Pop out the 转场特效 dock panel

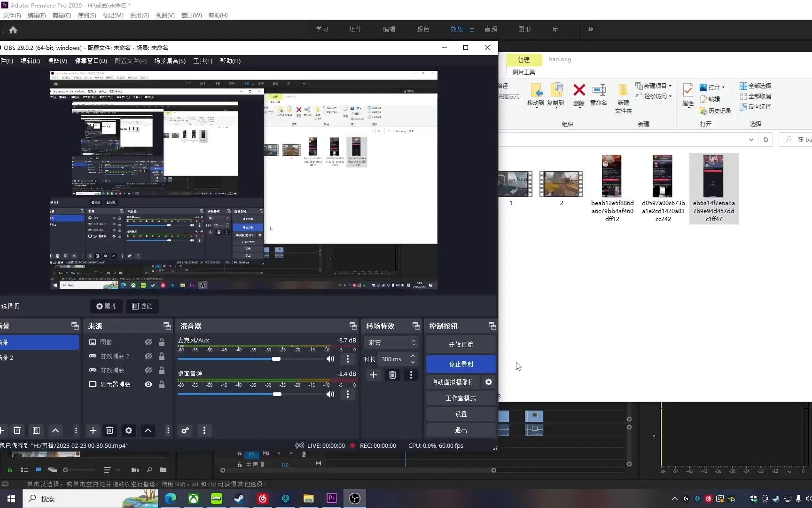tap(416, 326)
